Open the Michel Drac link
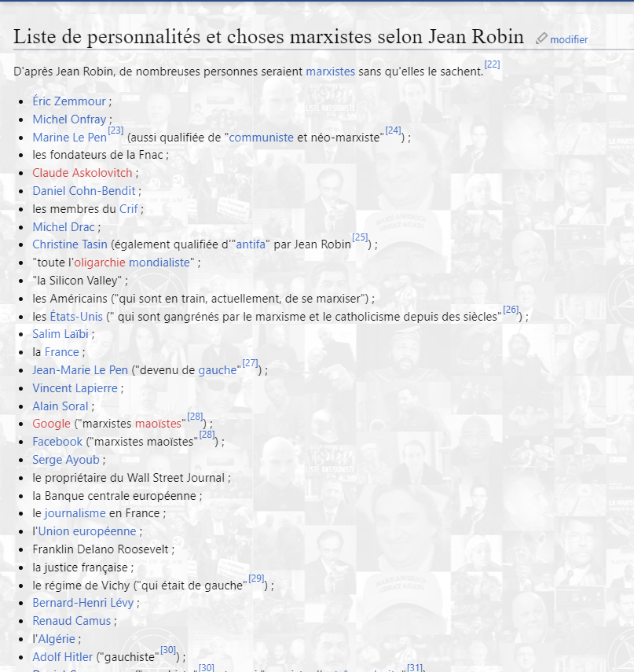The height and width of the screenshot is (672, 634). pyautogui.click(x=64, y=227)
